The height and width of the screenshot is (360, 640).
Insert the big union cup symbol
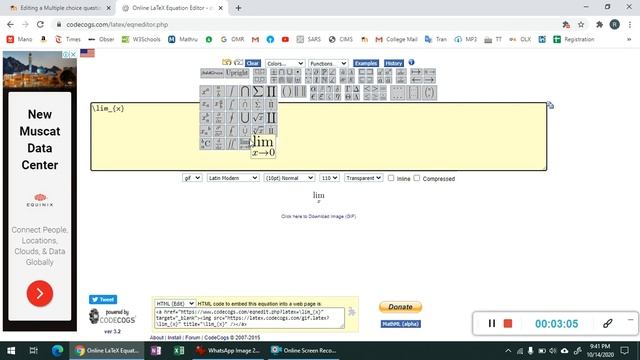coord(245,118)
